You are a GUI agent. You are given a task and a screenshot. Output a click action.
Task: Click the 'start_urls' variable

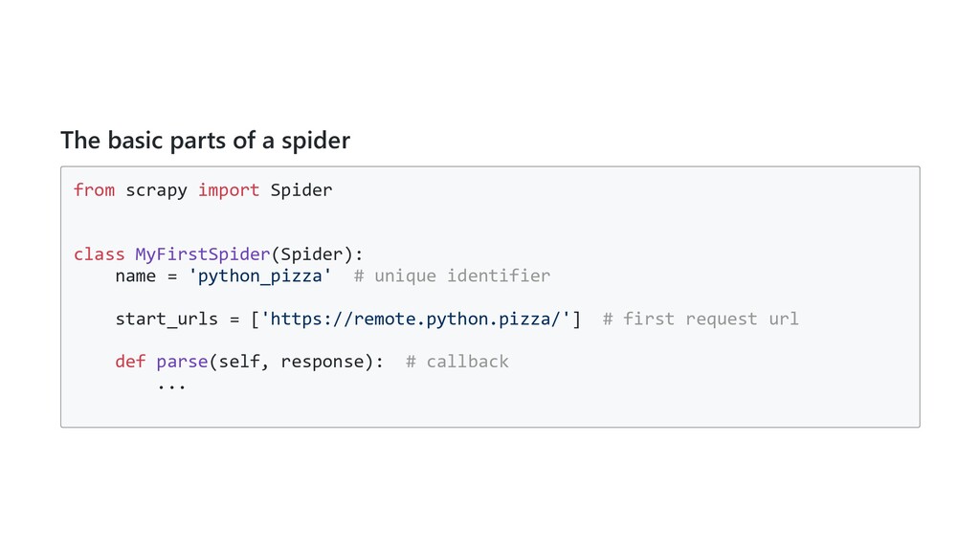point(167,319)
